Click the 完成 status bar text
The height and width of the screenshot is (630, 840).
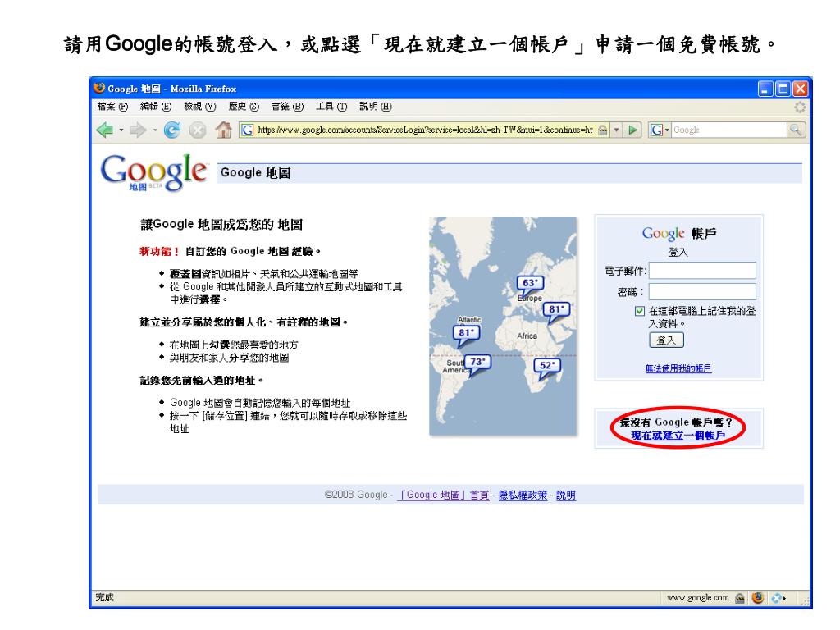tap(104, 597)
